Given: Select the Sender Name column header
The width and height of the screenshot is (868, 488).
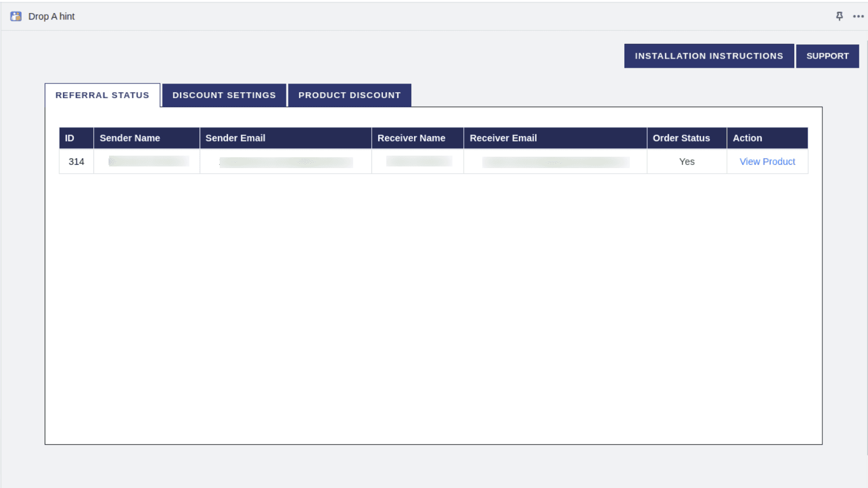Looking at the screenshot, I should point(130,138).
